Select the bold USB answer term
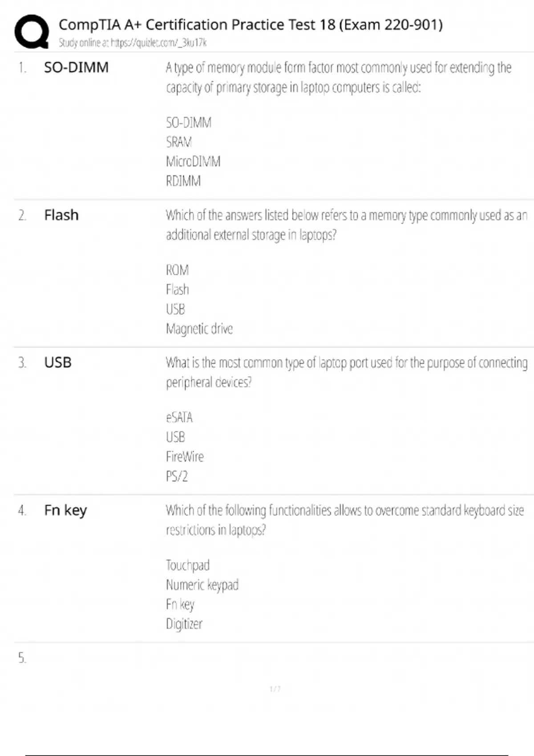 click(x=58, y=362)
